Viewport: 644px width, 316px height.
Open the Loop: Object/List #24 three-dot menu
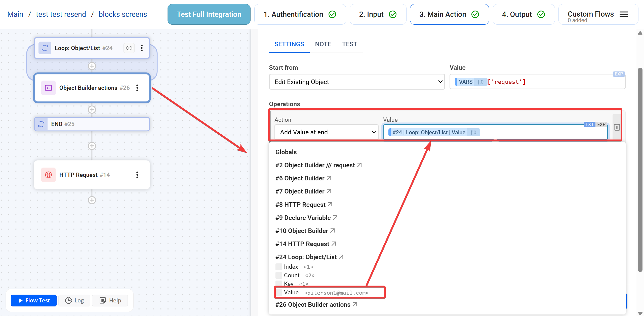click(x=142, y=48)
